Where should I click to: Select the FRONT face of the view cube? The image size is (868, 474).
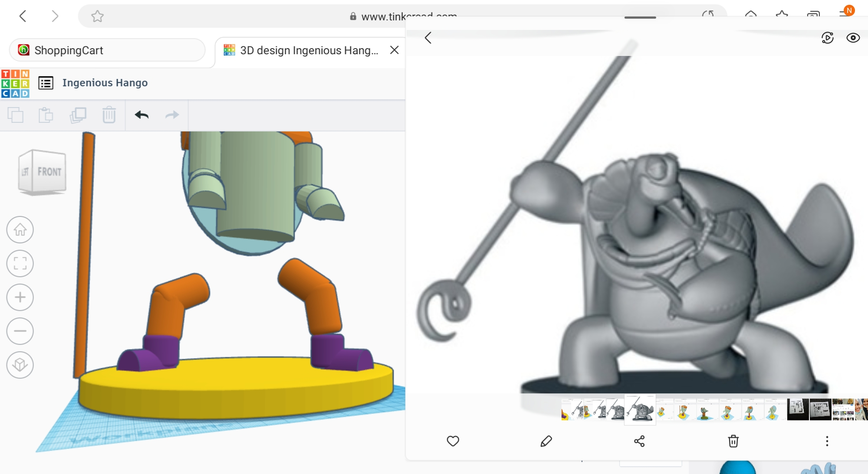click(x=49, y=172)
